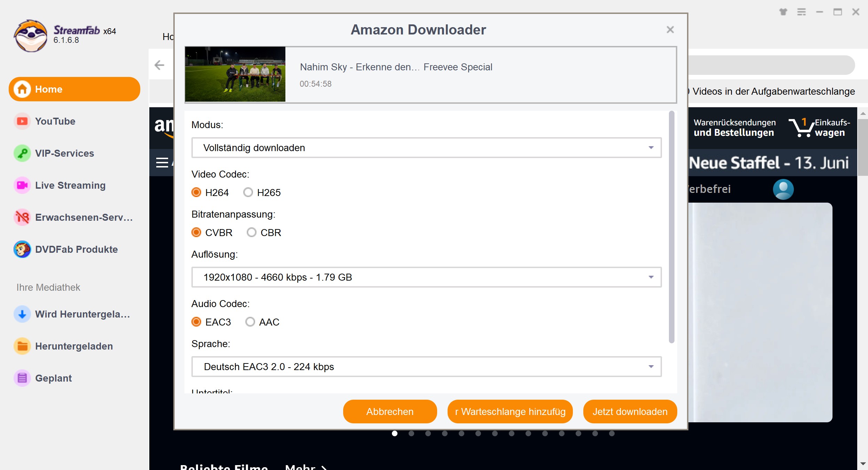Open the Modus dropdown
This screenshot has width=868, height=470.
click(426, 148)
